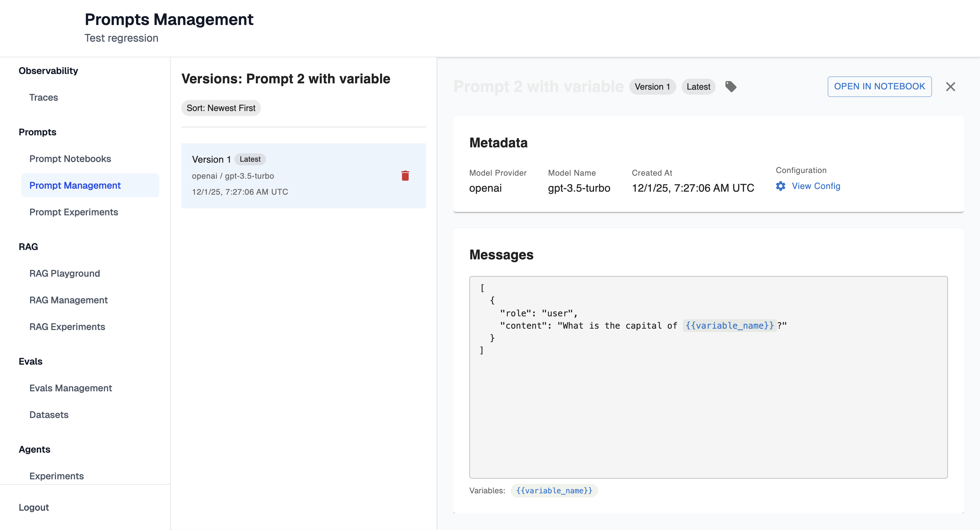Viewport: 980px width, 530px height.
Task: Go to RAG Management
Action: pos(68,300)
